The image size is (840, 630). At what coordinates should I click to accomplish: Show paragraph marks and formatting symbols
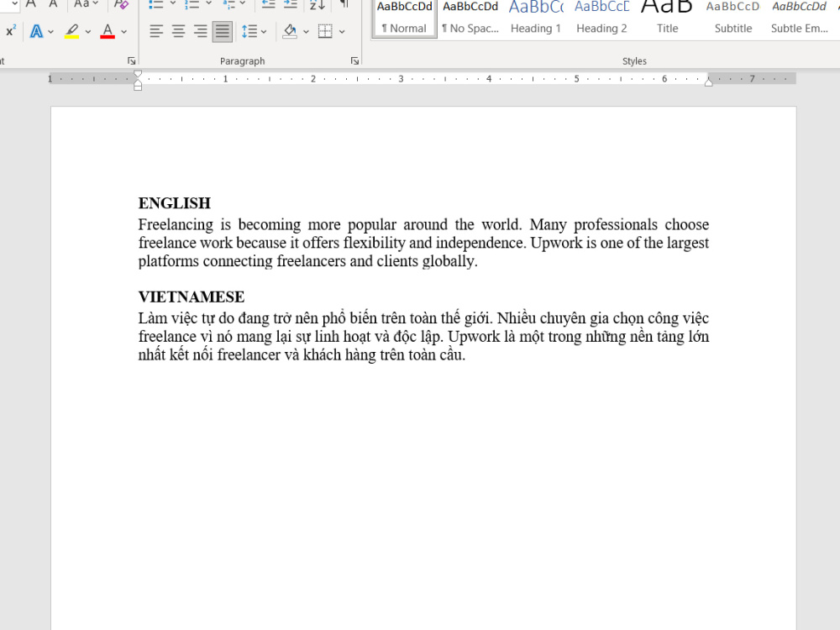pos(344,4)
